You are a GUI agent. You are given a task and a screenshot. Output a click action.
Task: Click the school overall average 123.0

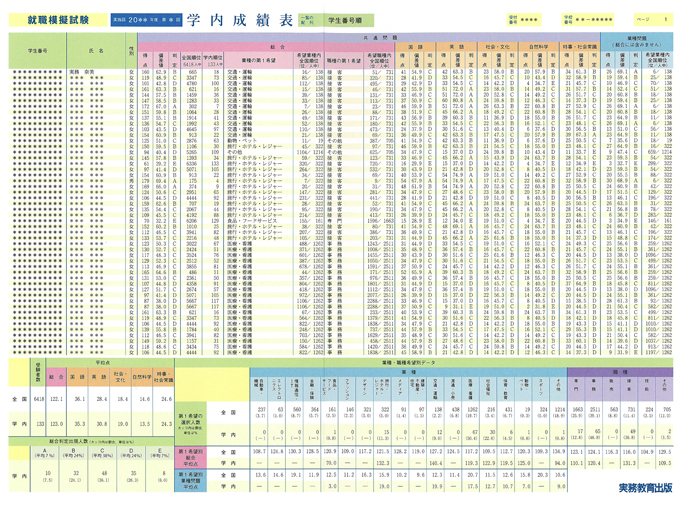click(56, 424)
